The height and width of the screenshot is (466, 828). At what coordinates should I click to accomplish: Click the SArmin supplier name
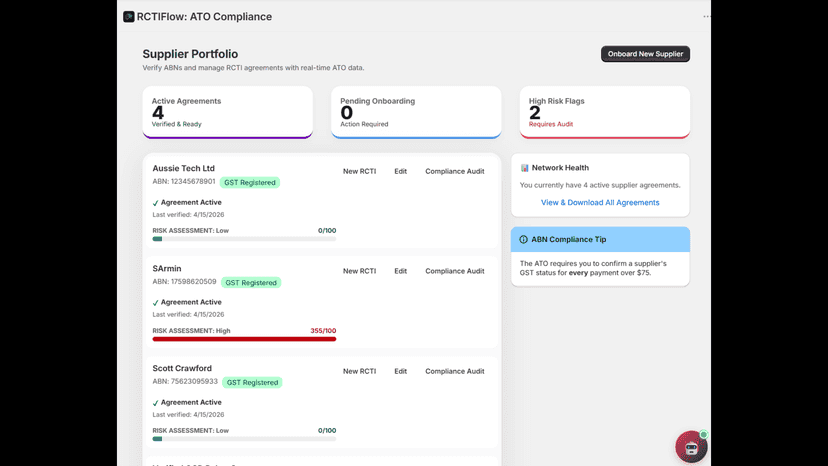tap(167, 268)
